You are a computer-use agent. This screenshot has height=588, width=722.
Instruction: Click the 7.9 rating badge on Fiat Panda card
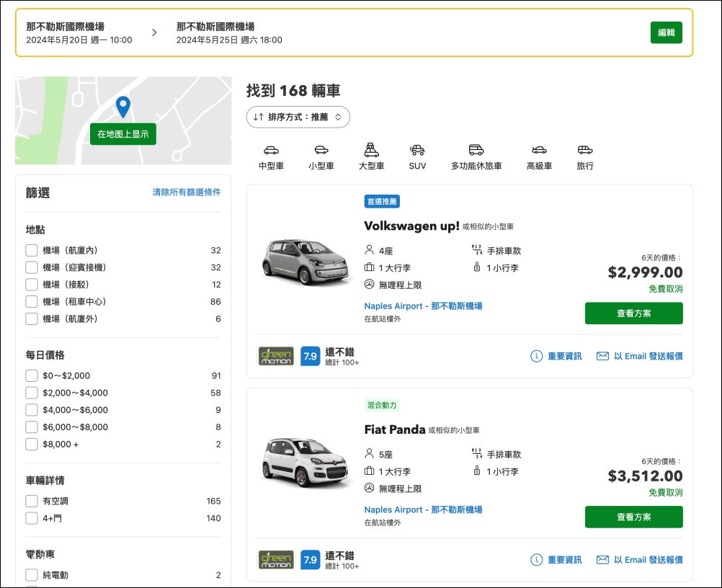[x=310, y=559]
